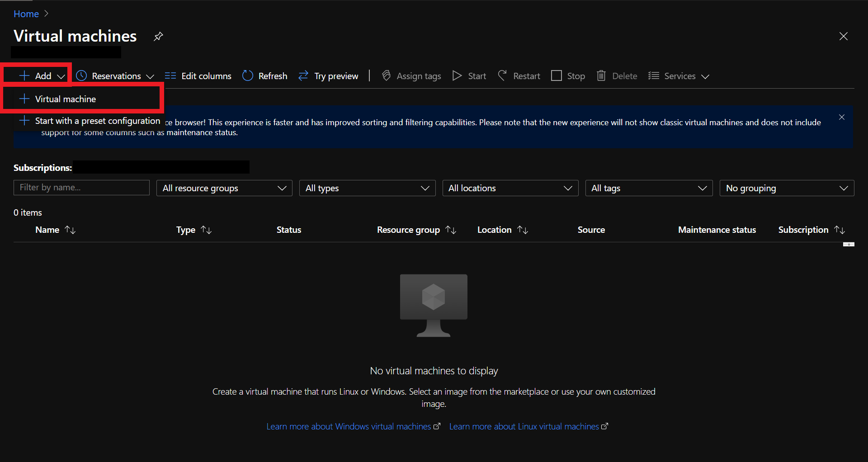868x462 pixels.
Task: Click the plus icon beside Add
Action: click(24, 75)
